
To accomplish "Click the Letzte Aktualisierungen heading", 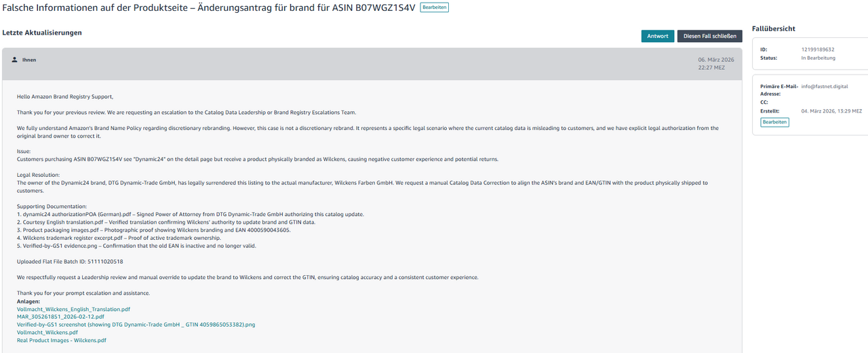I will (42, 33).
